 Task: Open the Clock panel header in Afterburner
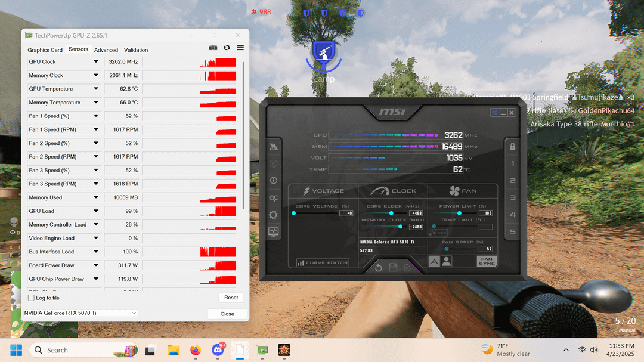coord(393,191)
